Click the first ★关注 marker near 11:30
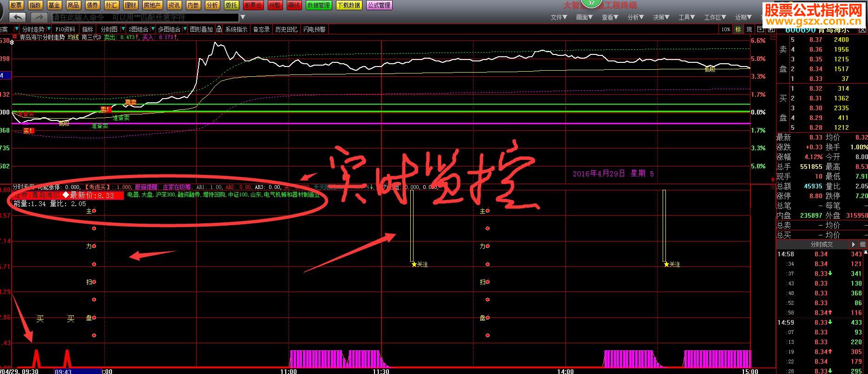868x374 pixels. pos(420,264)
